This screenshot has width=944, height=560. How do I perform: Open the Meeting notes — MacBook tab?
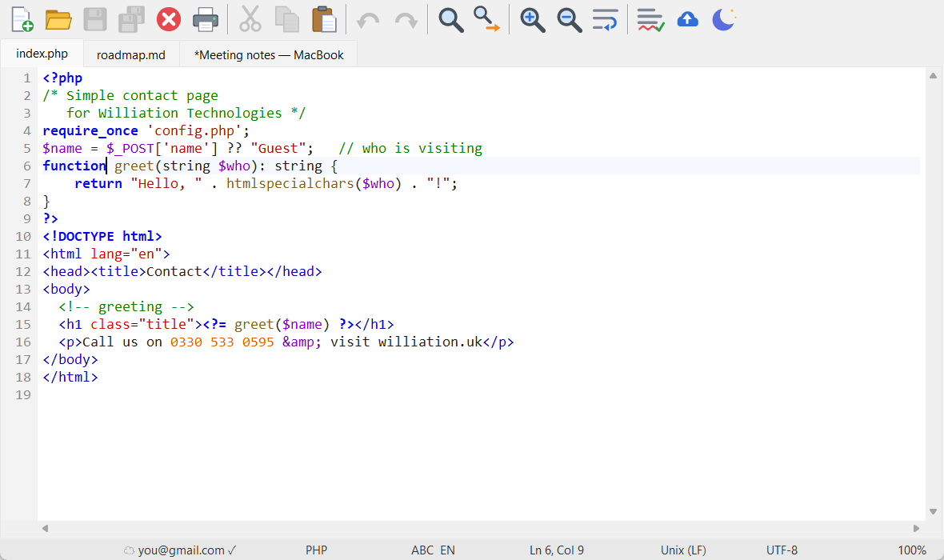tap(269, 54)
